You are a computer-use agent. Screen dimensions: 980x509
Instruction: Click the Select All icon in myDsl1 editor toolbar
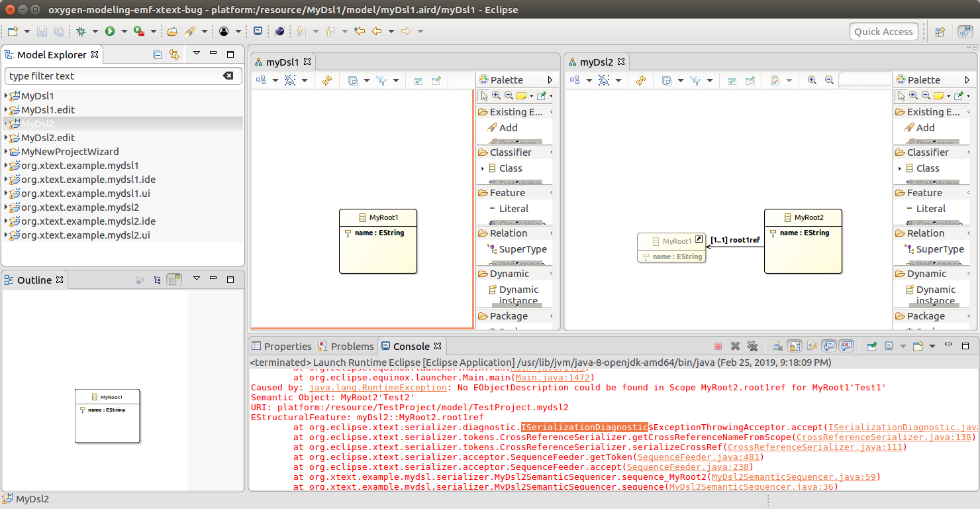[290, 80]
